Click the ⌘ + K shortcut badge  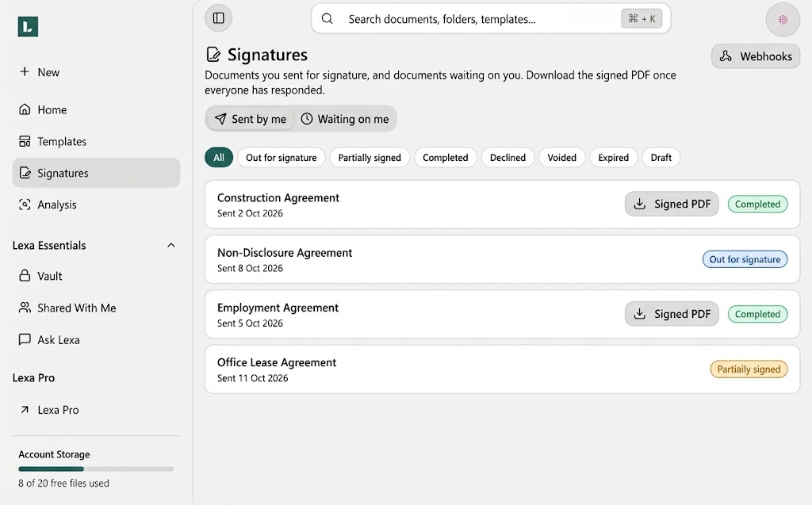642,19
